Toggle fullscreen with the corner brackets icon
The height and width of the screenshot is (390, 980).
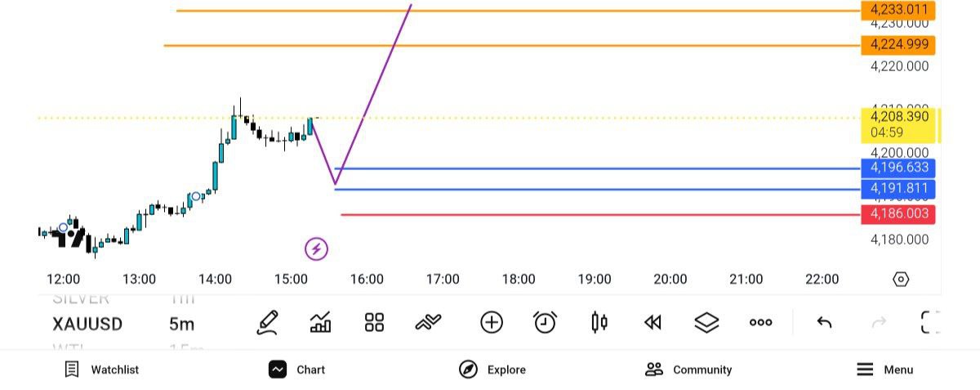(x=929, y=323)
